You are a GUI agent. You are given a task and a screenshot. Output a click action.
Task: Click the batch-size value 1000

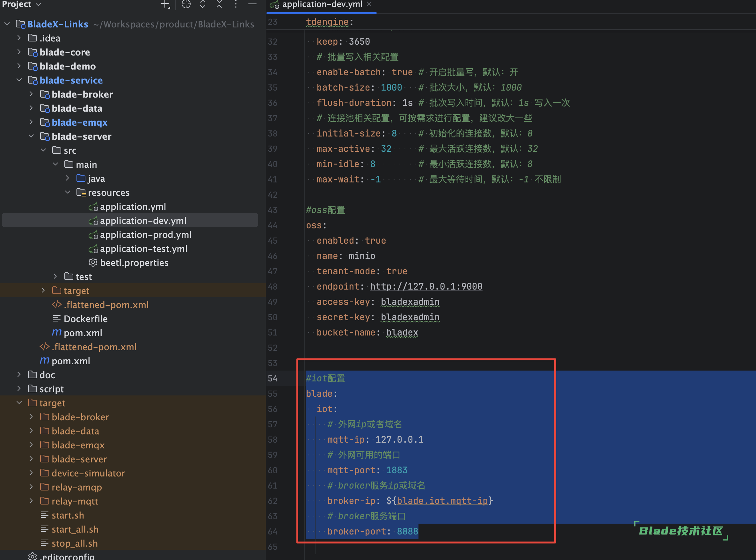tap(391, 87)
